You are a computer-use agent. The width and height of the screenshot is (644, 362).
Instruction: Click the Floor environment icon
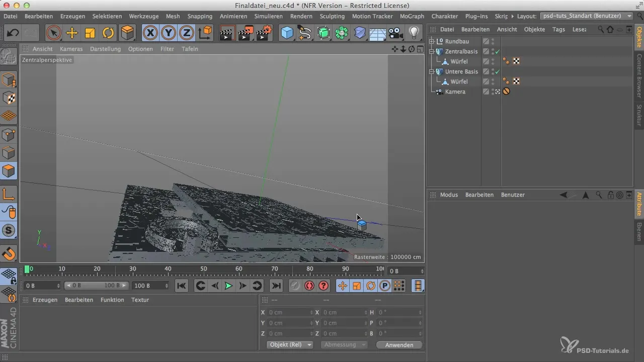coord(378,33)
